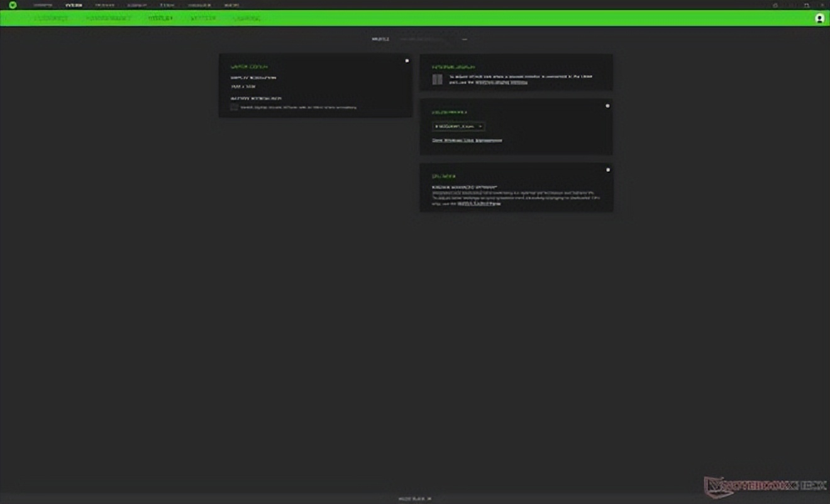Click the info dot on the Color Profile card
This screenshot has height=504, width=830.
607,106
